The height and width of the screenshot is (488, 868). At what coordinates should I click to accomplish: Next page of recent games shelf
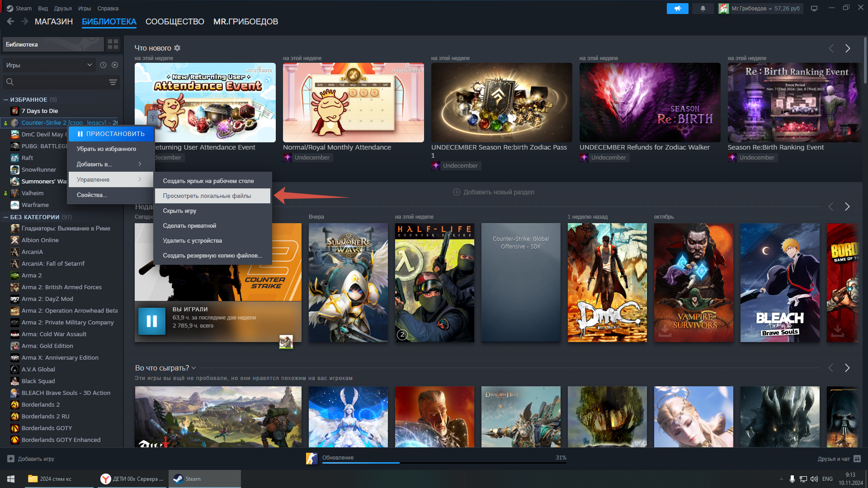(x=847, y=206)
